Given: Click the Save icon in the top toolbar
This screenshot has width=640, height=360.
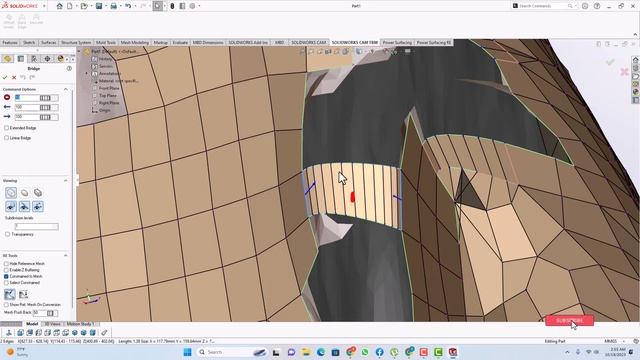Looking at the screenshot, I should [99, 6].
